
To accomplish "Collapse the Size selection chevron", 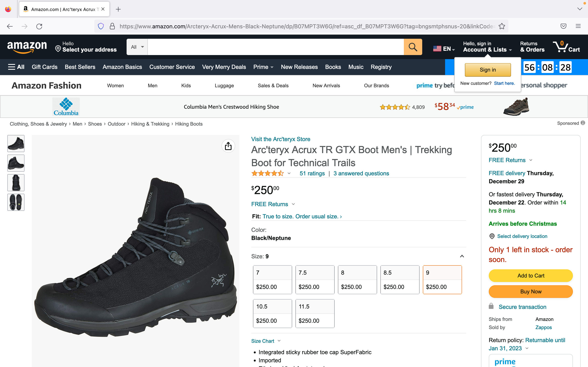I will tap(462, 256).
